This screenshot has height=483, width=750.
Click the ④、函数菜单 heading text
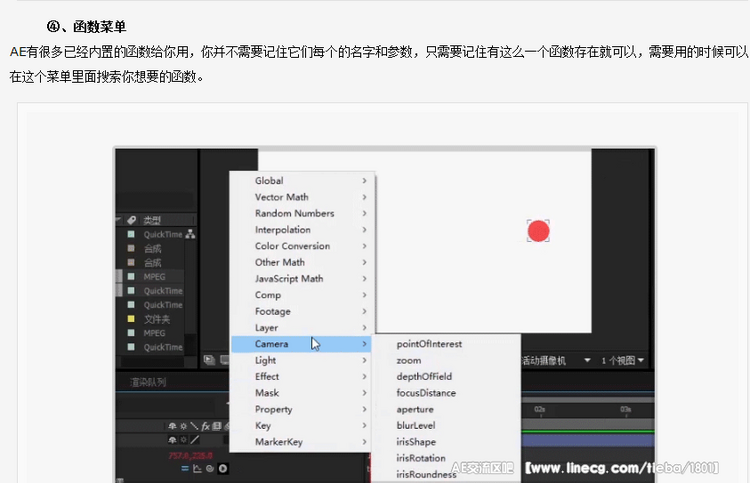(x=86, y=26)
